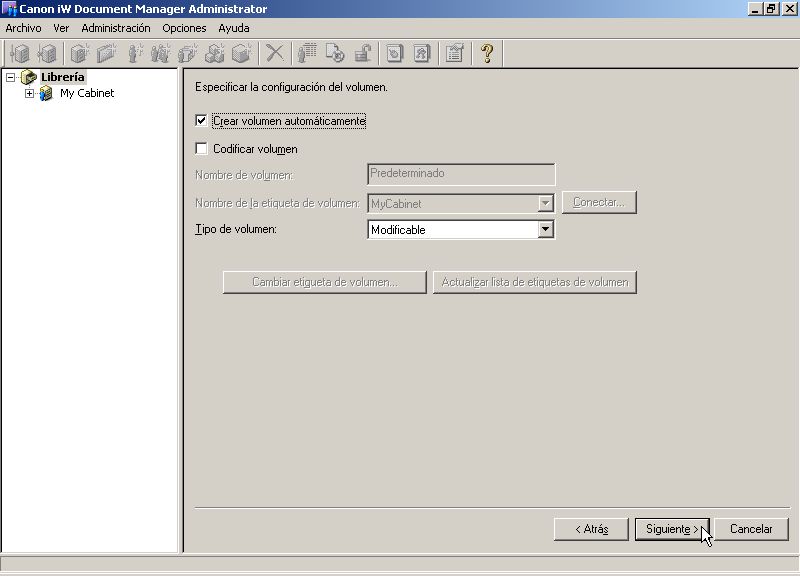Select My Cabinet label in the tree

click(87, 93)
